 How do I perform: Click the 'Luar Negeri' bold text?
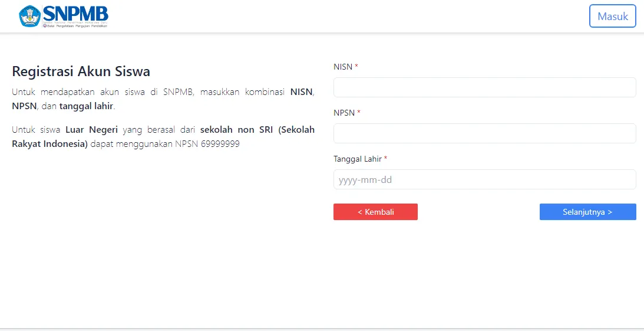click(91, 130)
